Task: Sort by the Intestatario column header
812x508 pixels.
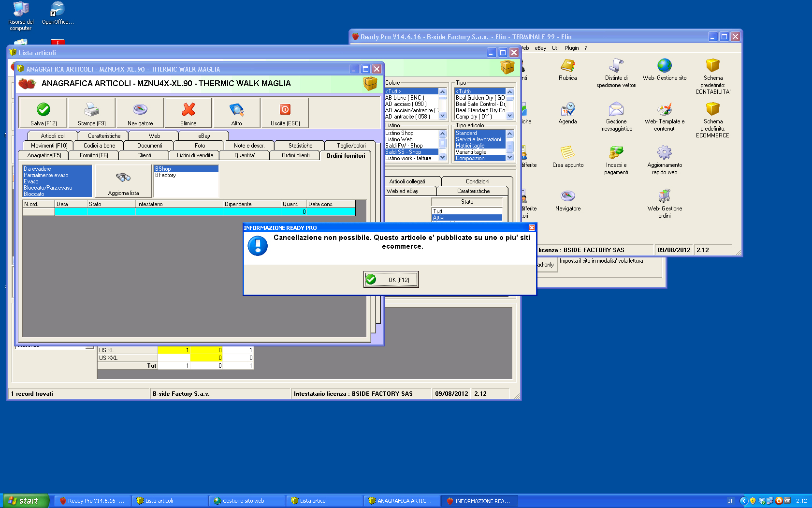Action: [x=179, y=204]
